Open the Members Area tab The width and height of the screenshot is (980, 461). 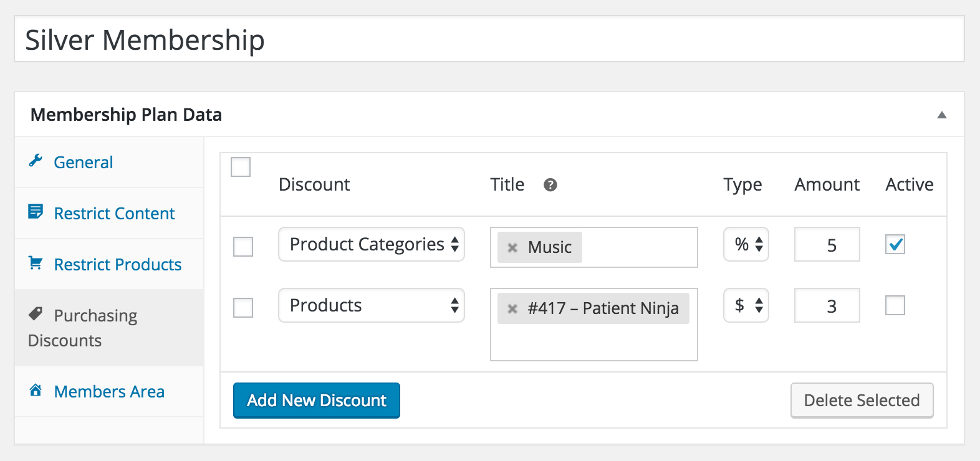[110, 391]
